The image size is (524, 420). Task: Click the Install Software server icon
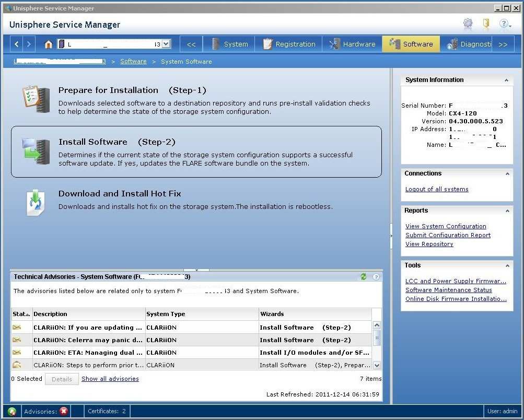(x=36, y=151)
